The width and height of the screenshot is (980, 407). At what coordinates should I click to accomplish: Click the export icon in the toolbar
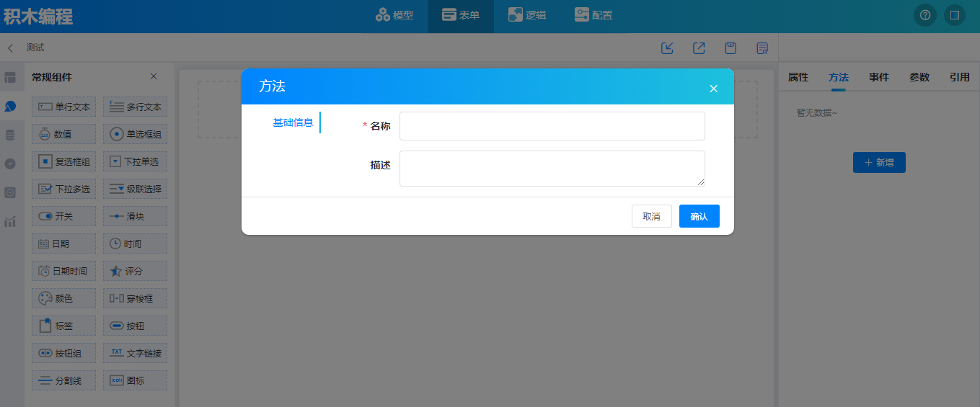click(699, 48)
